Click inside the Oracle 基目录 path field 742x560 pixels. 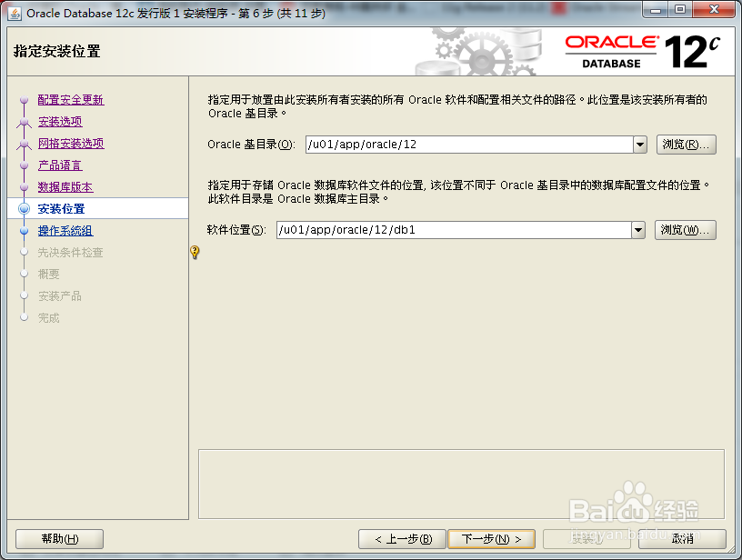pyautogui.click(x=455, y=145)
